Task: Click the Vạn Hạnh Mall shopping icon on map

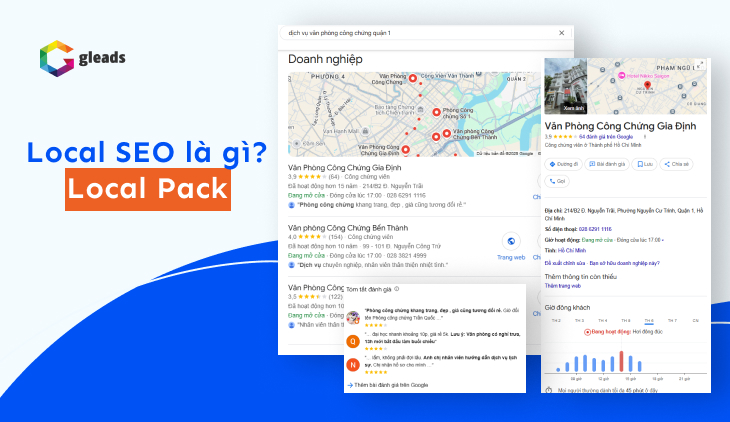Action: [x=365, y=131]
